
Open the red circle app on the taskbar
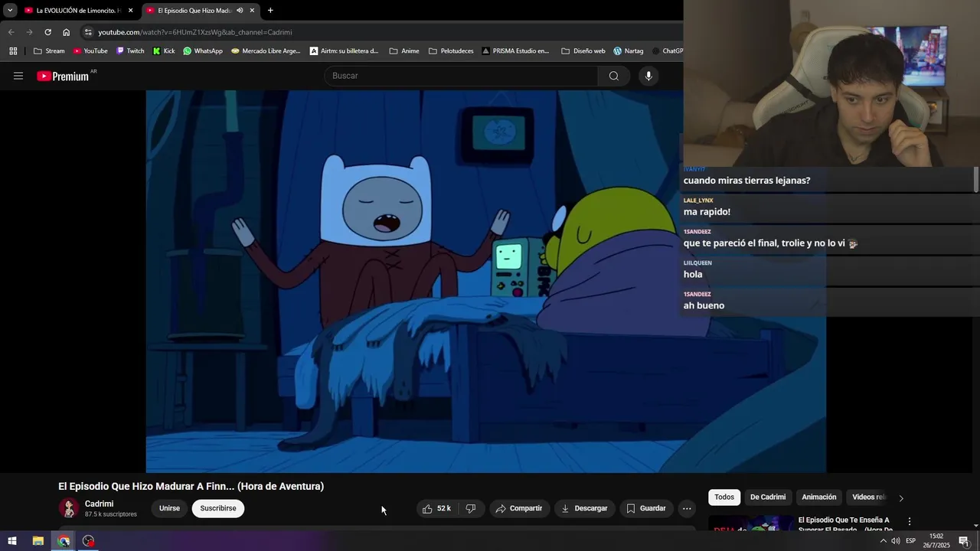(89, 541)
